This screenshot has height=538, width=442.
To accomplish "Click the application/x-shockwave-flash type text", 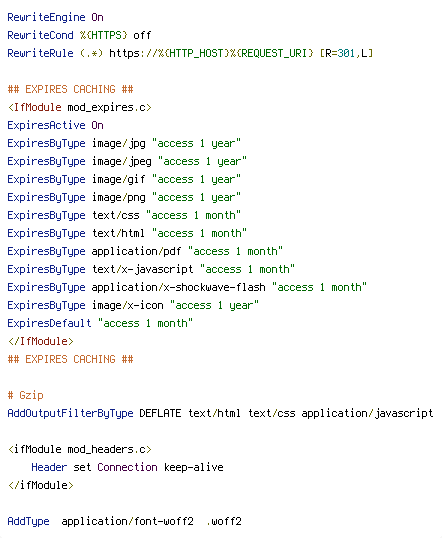I will tap(178, 287).
